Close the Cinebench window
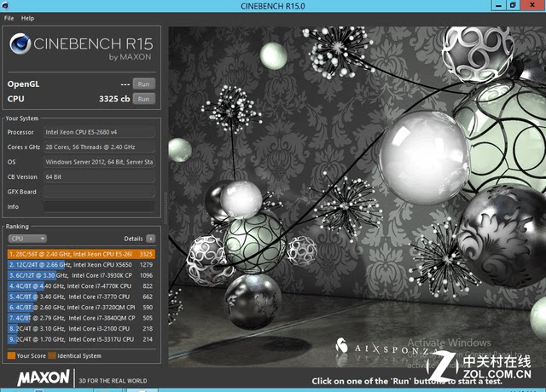546x392 pixels. (532, 5)
